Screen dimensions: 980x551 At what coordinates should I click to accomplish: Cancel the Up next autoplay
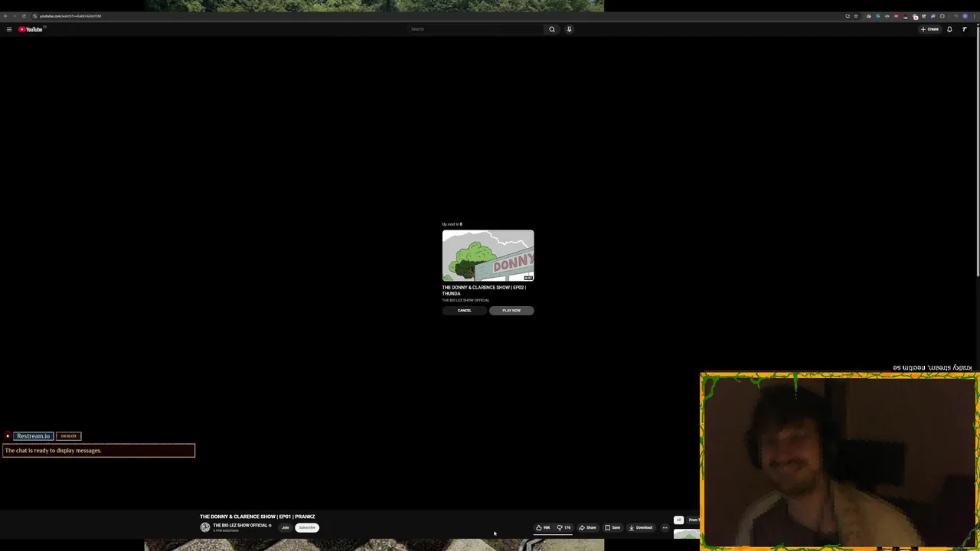point(464,311)
